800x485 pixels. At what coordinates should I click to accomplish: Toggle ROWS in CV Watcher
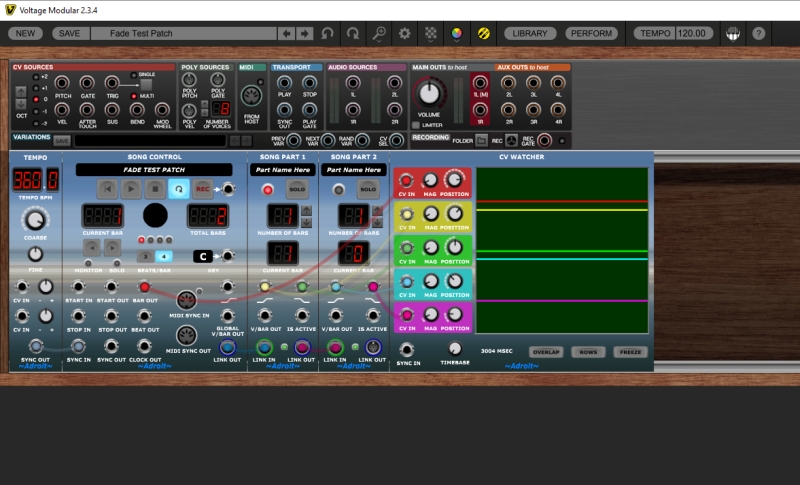coord(588,352)
